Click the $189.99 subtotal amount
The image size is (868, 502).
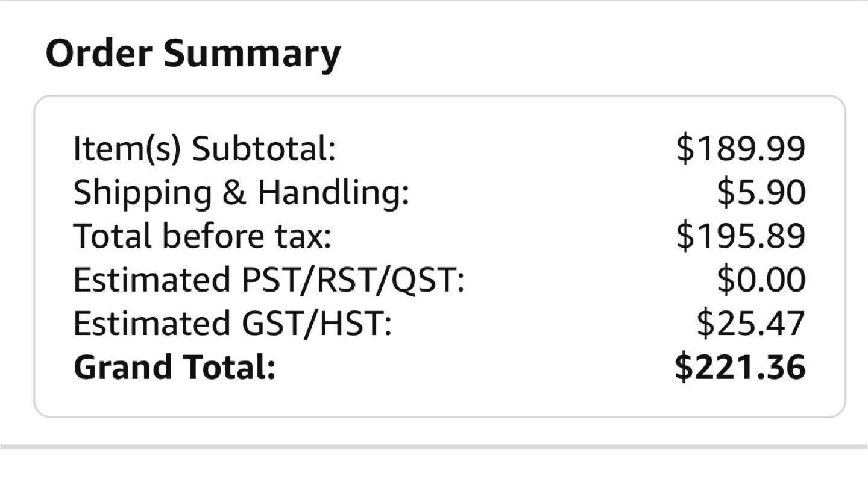[740, 149]
